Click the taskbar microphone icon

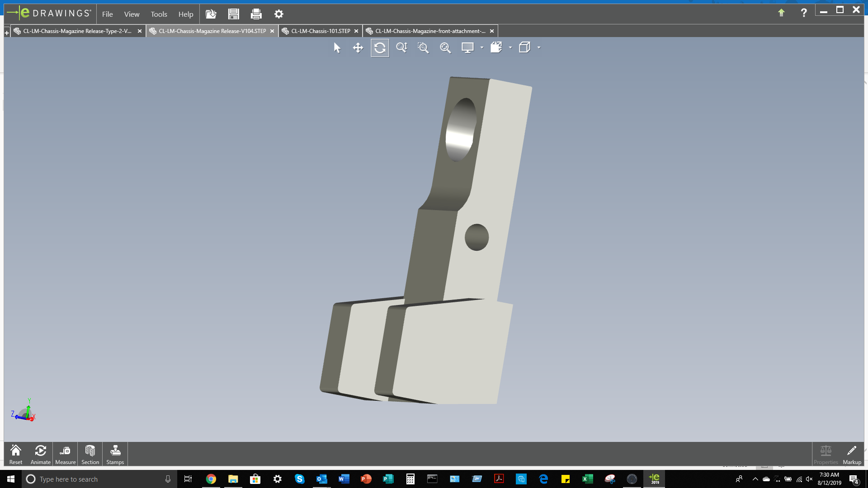pos(168,479)
